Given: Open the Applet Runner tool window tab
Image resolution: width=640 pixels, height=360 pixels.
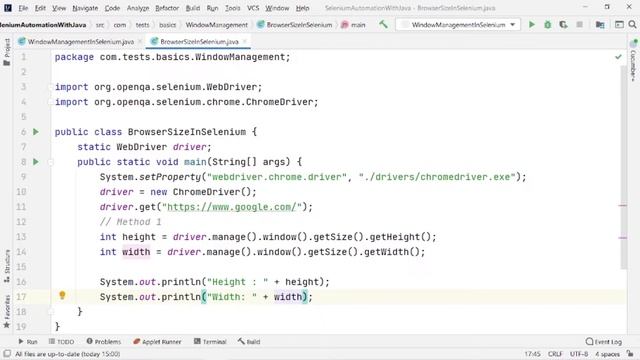Looking at the screenshot, I should tap(157, 342).
